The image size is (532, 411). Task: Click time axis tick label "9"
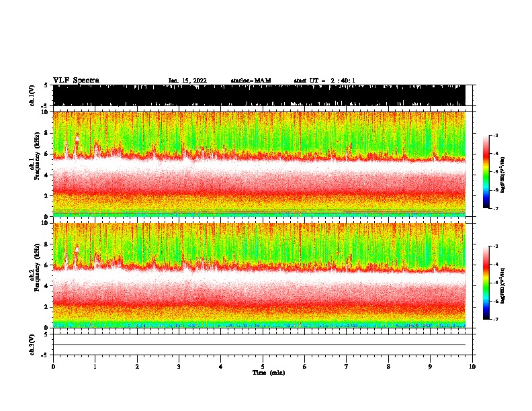pos(430,367)
